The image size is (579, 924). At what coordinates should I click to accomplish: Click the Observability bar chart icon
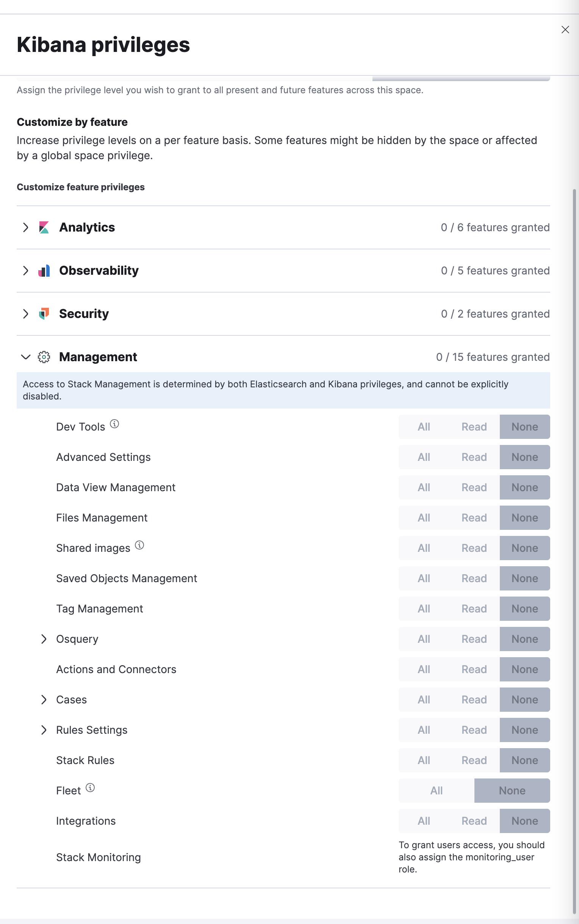click(x=44, y=271)
